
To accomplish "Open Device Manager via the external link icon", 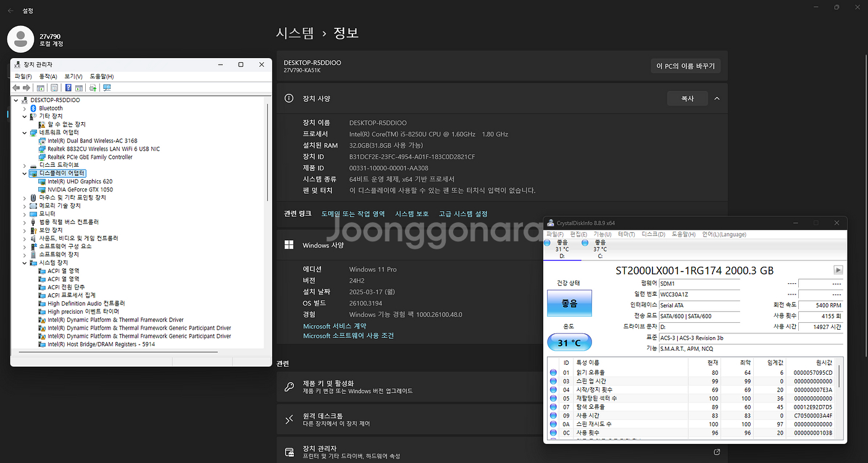I will tap(716, 452).
